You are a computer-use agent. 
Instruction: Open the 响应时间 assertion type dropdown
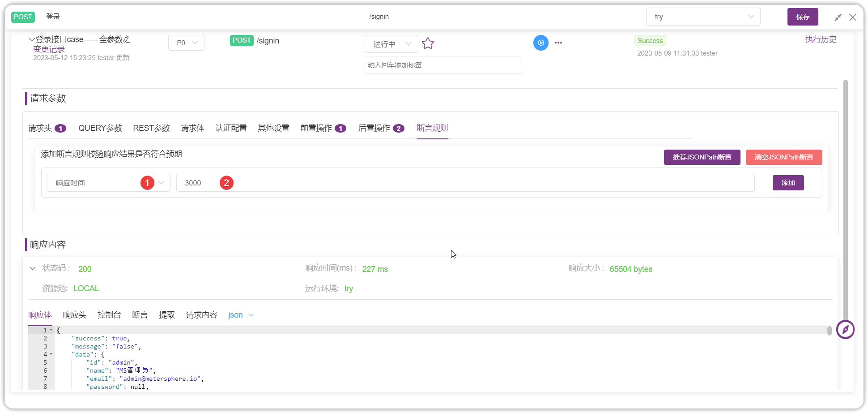(x=109, y=183)
